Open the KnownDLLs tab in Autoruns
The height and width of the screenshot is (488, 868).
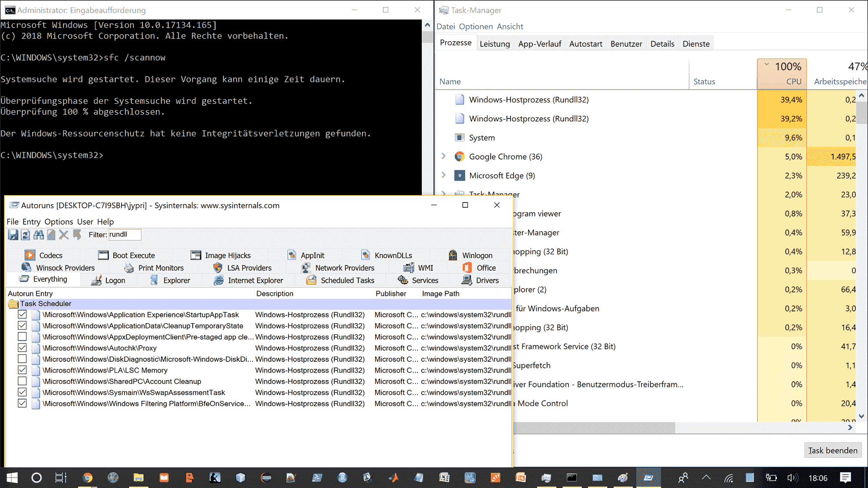click(x=386, y=255)
